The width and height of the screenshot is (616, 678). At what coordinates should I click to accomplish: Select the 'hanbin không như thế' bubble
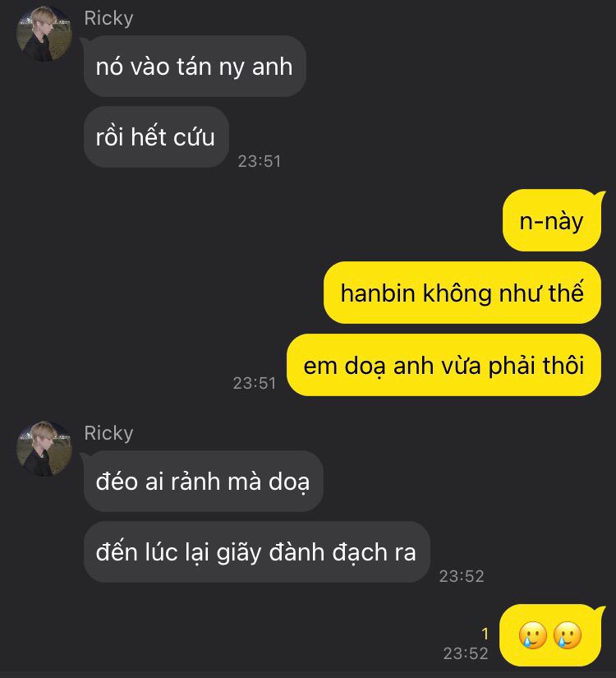click(462, 293)
